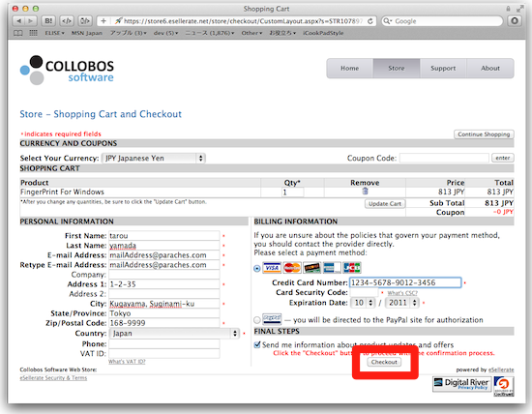532x414 pixels.
Task: Open the Top Sites grid icon
Action: pyautogui.click(x=33, y=33)
